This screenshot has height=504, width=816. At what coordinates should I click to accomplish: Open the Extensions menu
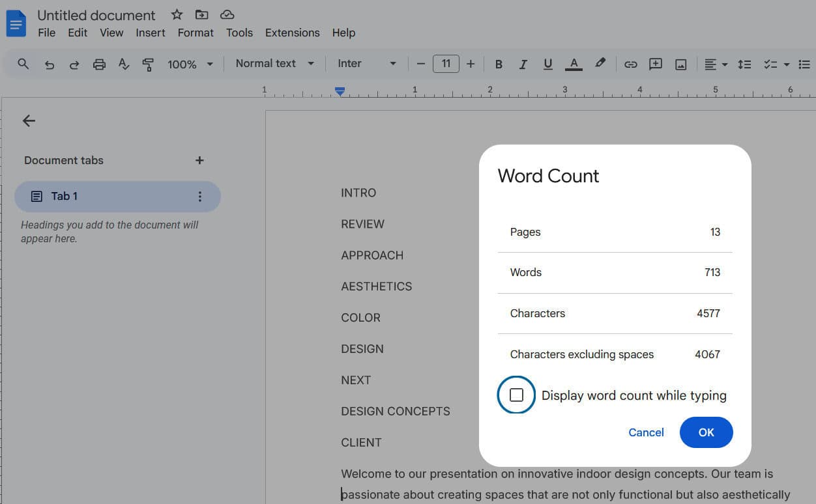293,33
